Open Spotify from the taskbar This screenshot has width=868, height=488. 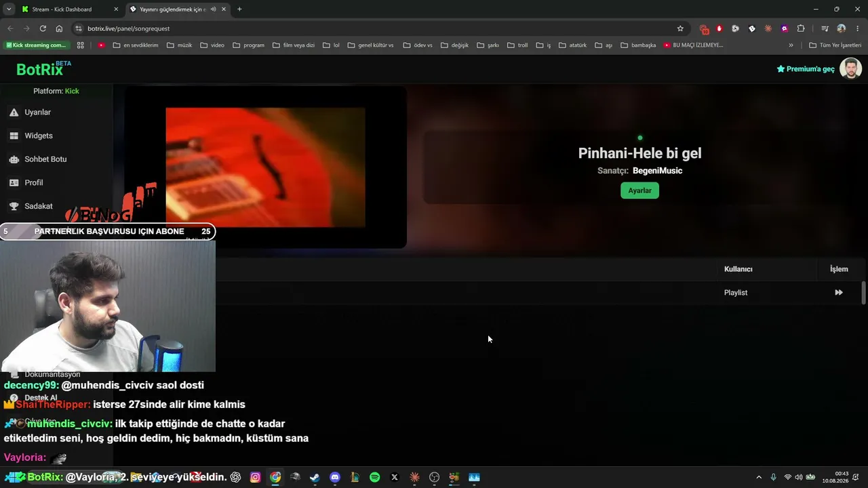point(375,477)
